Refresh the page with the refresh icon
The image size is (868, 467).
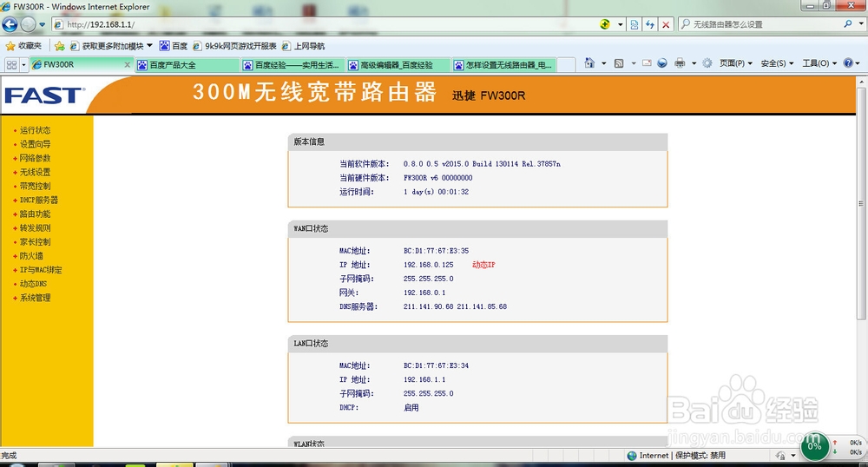point(650,24)
